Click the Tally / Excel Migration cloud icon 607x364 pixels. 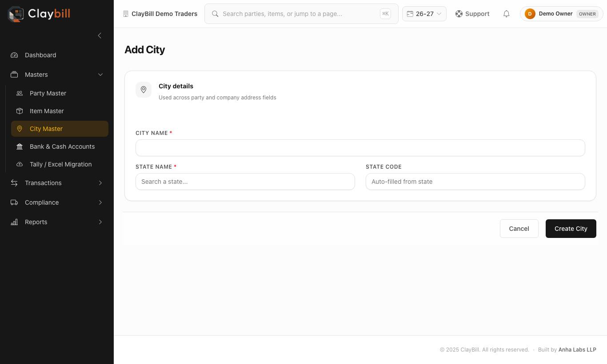(x=20, y=164)
